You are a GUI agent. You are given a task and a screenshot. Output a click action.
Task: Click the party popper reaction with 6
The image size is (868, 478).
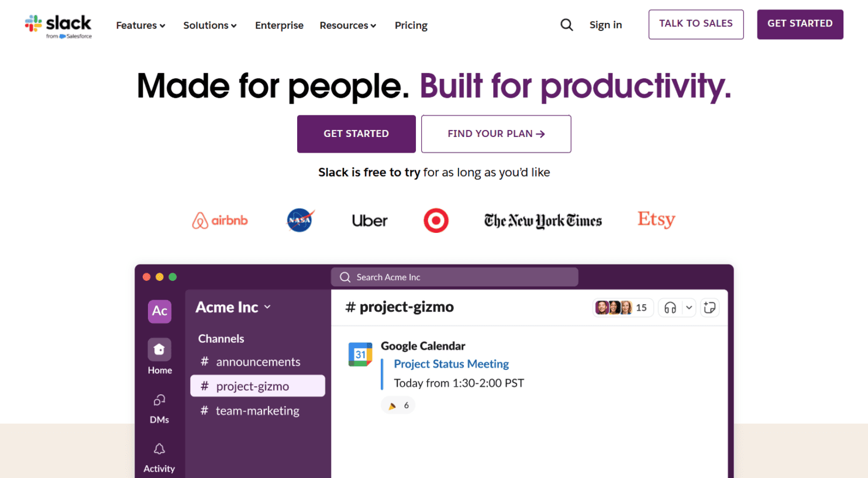click(x=398, y=405)
